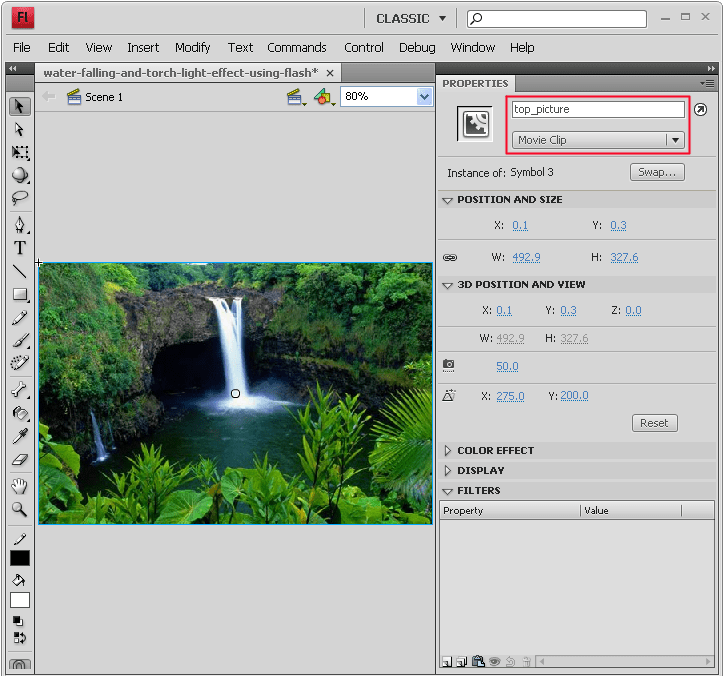The height and width of the screenshot is (676, 723).
Task: Select the Lasso tool
Action: click(20, 198)
